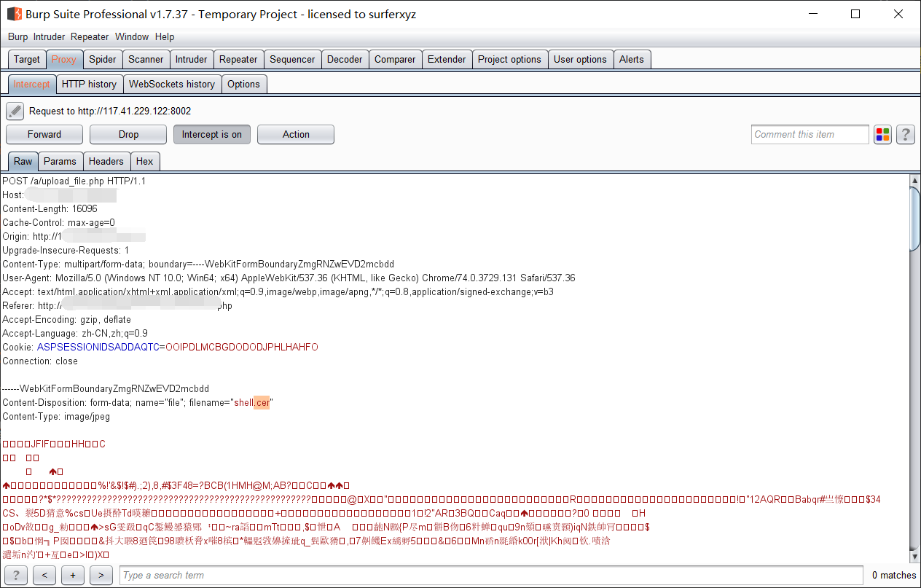Click the 0 matches label
921x588 pixels.
pyautogui.click(x=894, y=575)
